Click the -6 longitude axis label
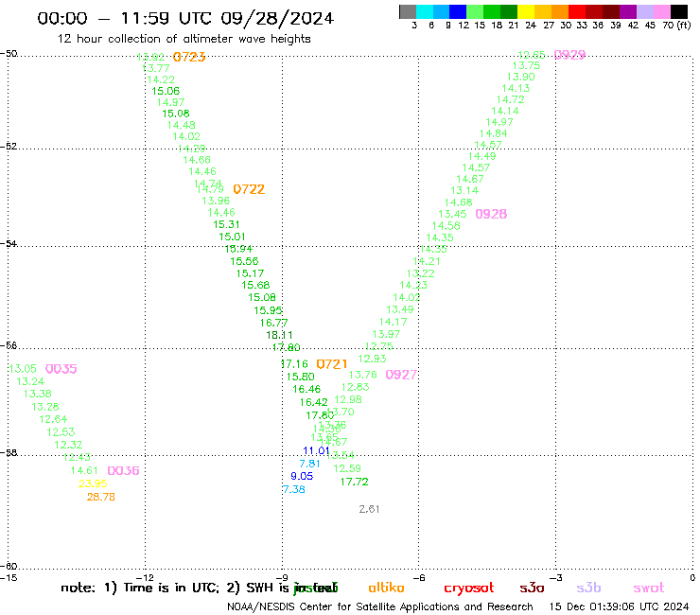Viewport: 700px width, 615px height. [419, 578]
